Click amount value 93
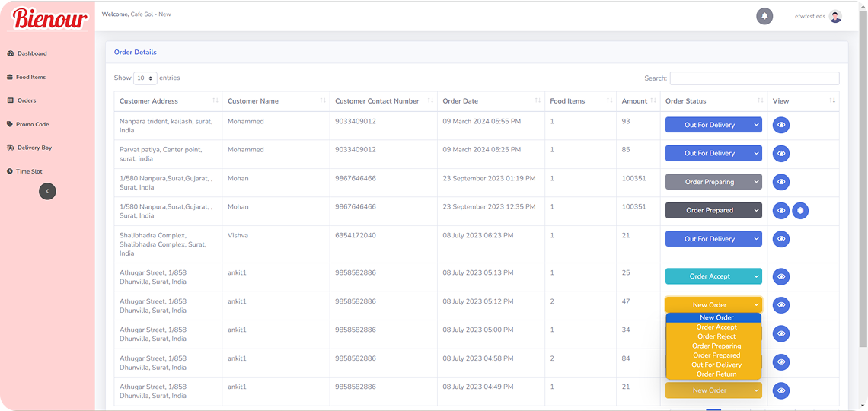This screenshot has height=411, width=868. pos(626,121)
